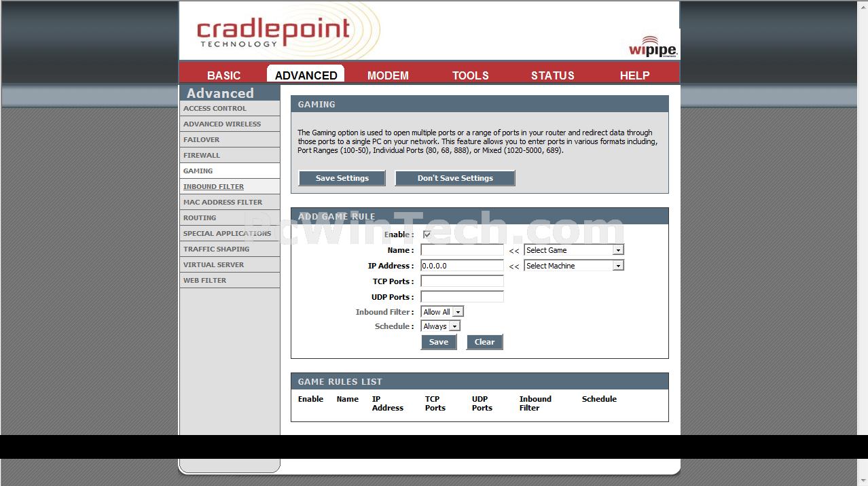The width and height of the screenshot is (868, 486).
Task: Select Virtual Server in the sidebar
Action: click(213, 264)
